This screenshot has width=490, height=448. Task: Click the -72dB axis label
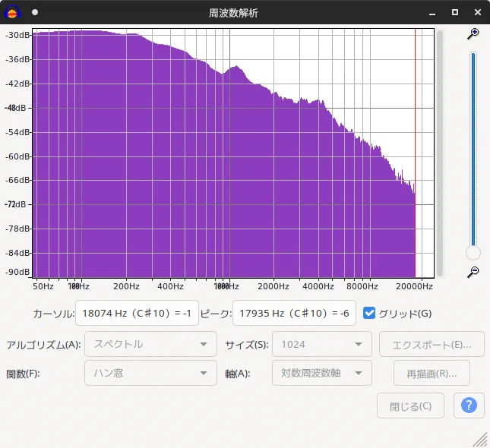click(16, 204)
